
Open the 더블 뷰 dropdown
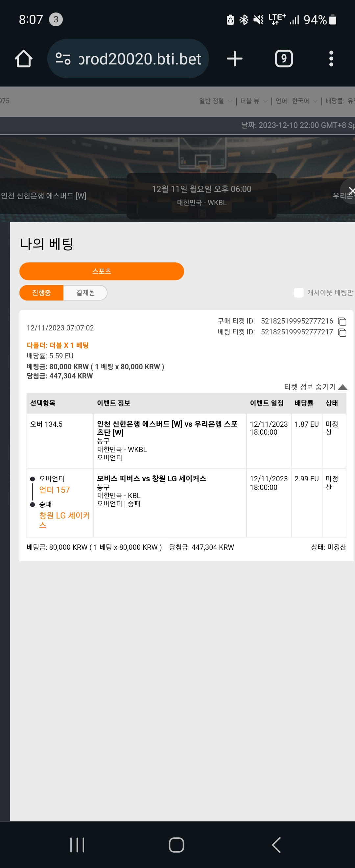[254, 101]
